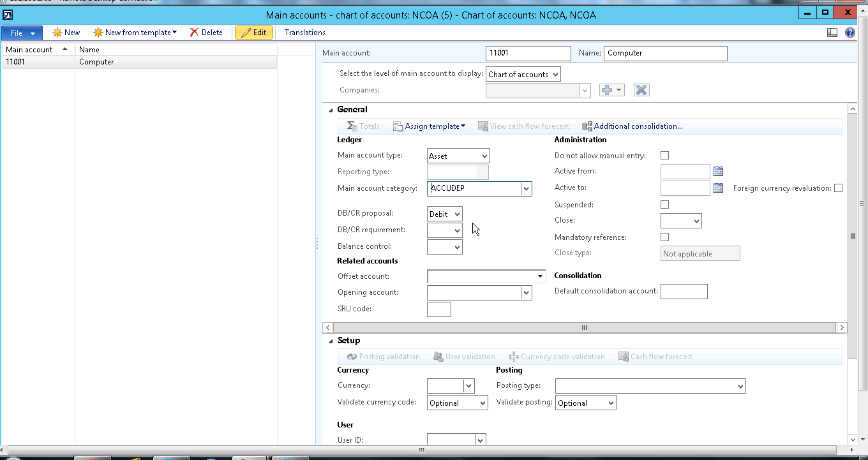Check the Suspended checkbox
This screenshot has height=460, width=868.
coord(664,204)
